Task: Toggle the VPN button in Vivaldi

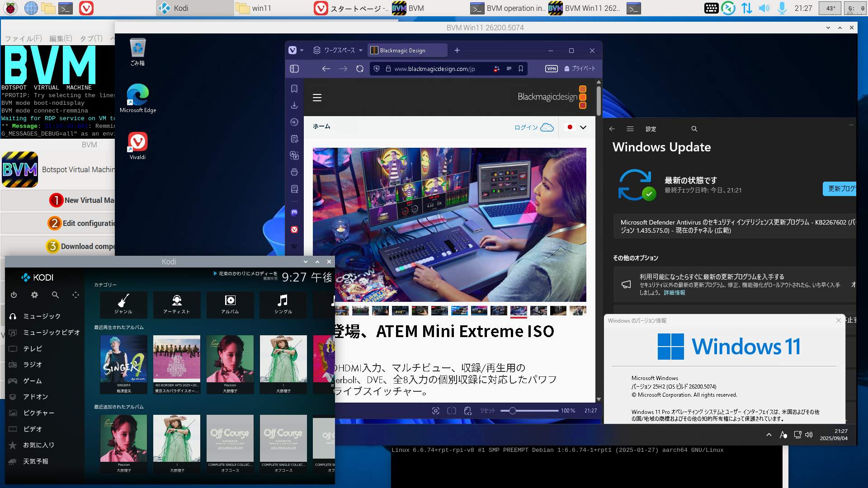Action: coord(551,69)
